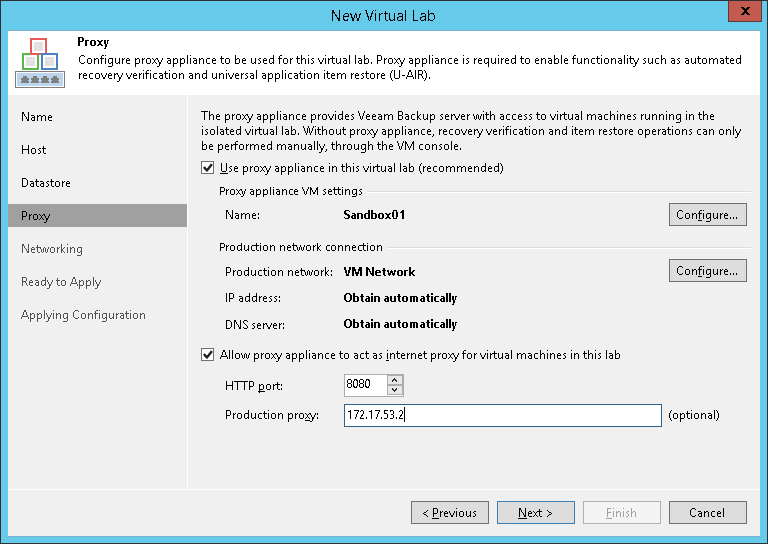Viewport: 768px width, 544px height.
Task: Toggle Allow proxy appliance as internet proxy
Action: pos(208,354)
